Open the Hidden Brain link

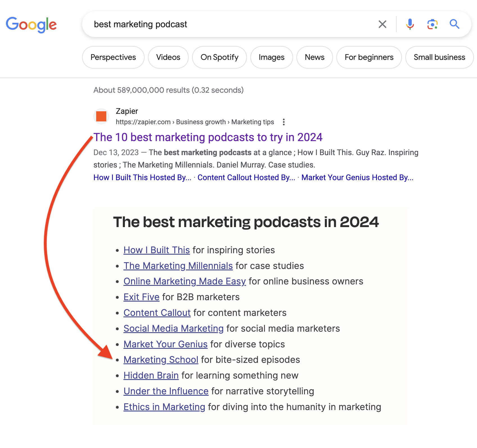(151, 375)
